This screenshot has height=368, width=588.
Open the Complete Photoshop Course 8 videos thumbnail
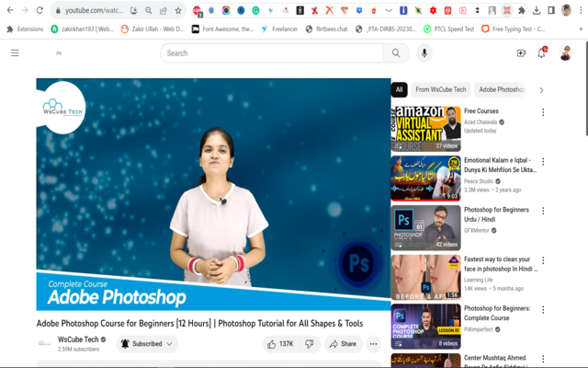pos(426,327)
